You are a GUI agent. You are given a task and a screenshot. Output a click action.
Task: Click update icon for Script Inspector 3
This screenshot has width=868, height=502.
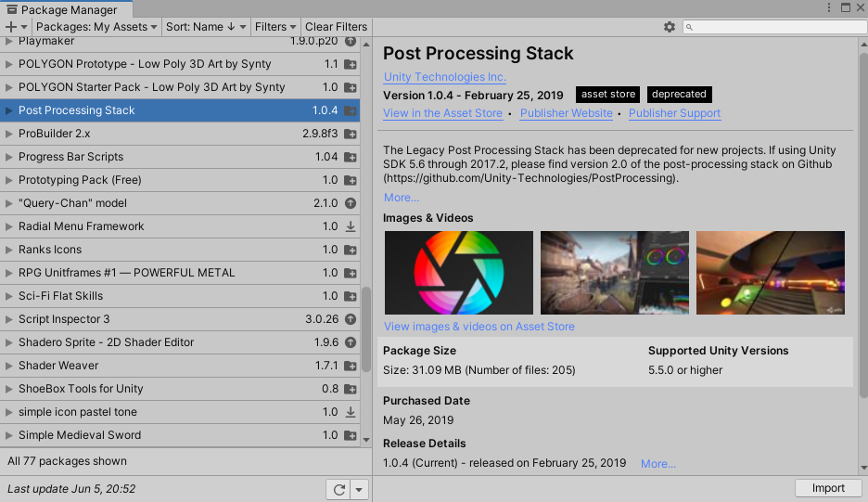[x=351, y=319]
